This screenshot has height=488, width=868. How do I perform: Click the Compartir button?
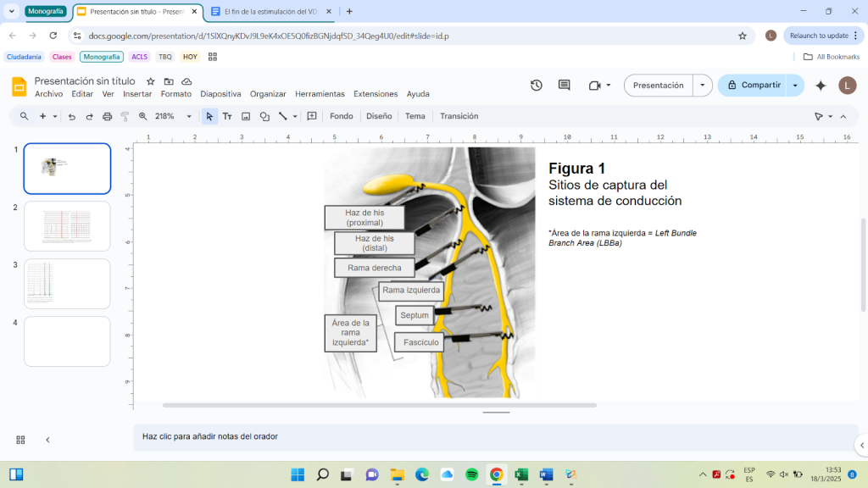tap(752, 86)
